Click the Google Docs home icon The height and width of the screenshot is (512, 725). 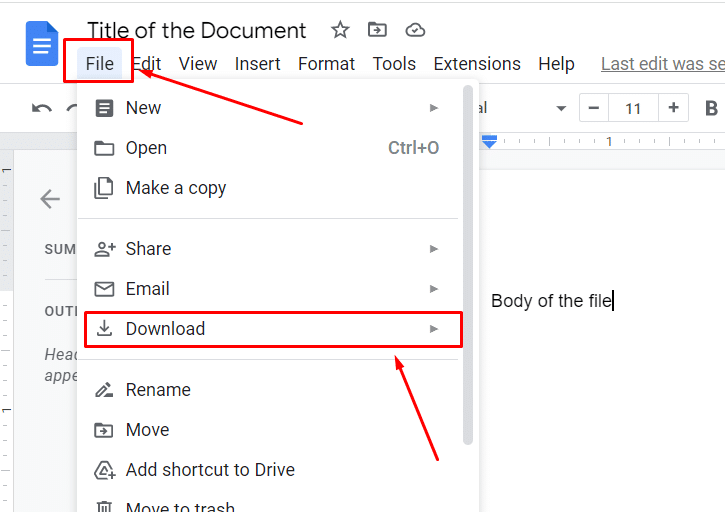(x=42, y=43)
